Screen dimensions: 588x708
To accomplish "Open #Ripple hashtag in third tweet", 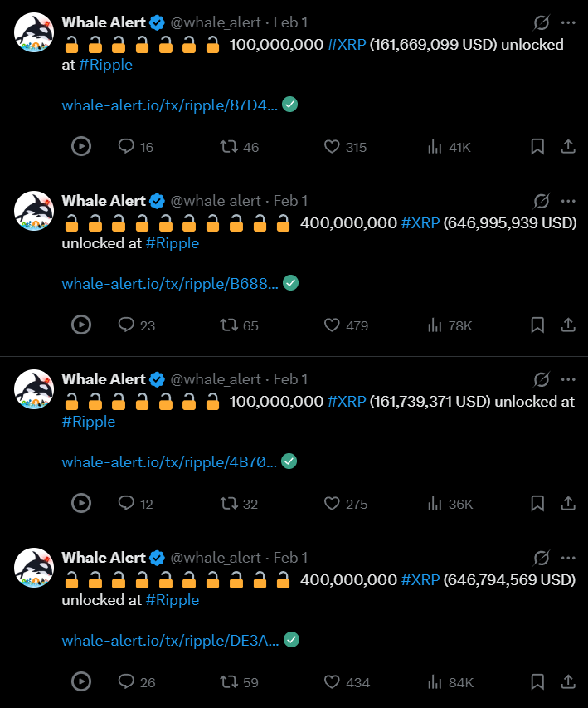I will [x=89, y=422].
